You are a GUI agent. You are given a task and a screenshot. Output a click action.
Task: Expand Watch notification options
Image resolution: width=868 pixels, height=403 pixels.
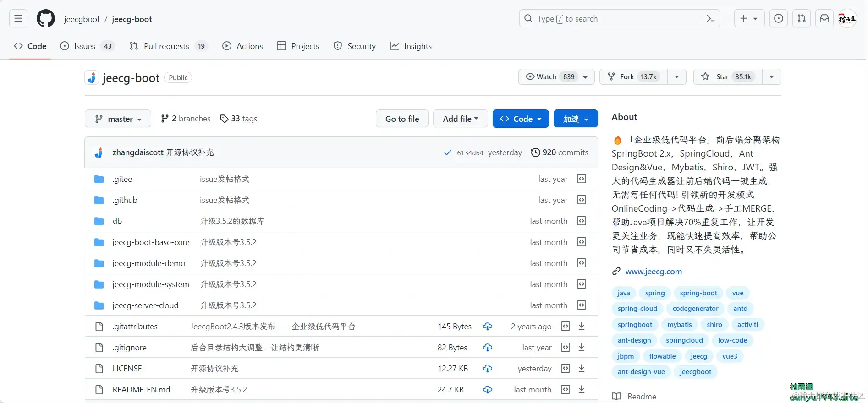coord(556,76)
